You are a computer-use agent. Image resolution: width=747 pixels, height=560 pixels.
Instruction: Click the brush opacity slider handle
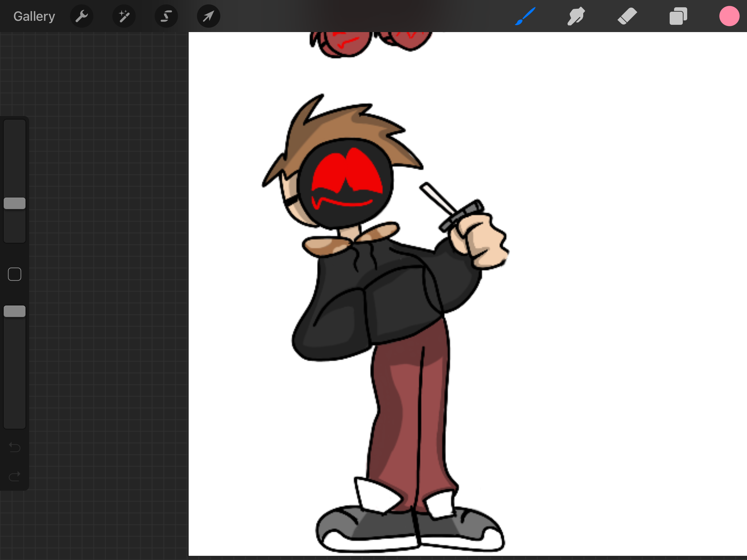pyautogui.click(x=15, y=311)
